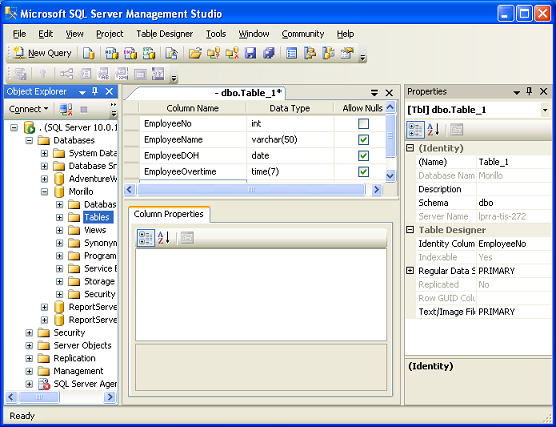556x427 pixels.
Task: Click Alphabetical sort icon in Properties panel
Action: (x=433, y=130)
